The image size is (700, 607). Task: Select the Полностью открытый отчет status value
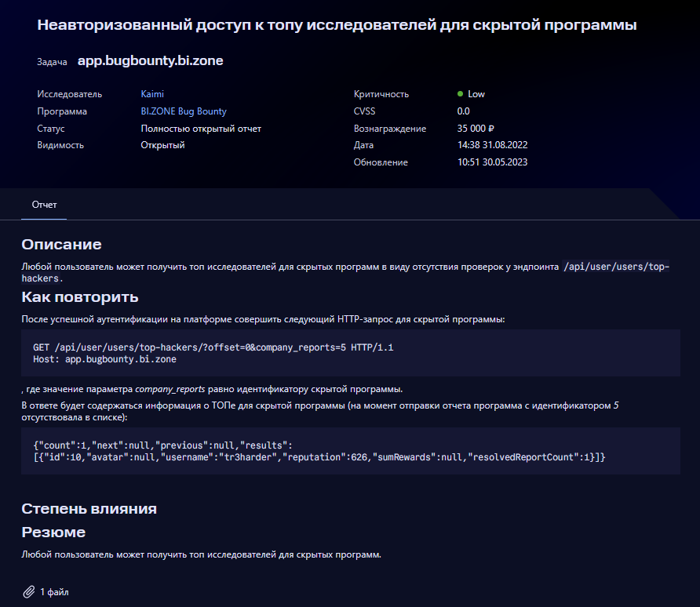[201, 129]
